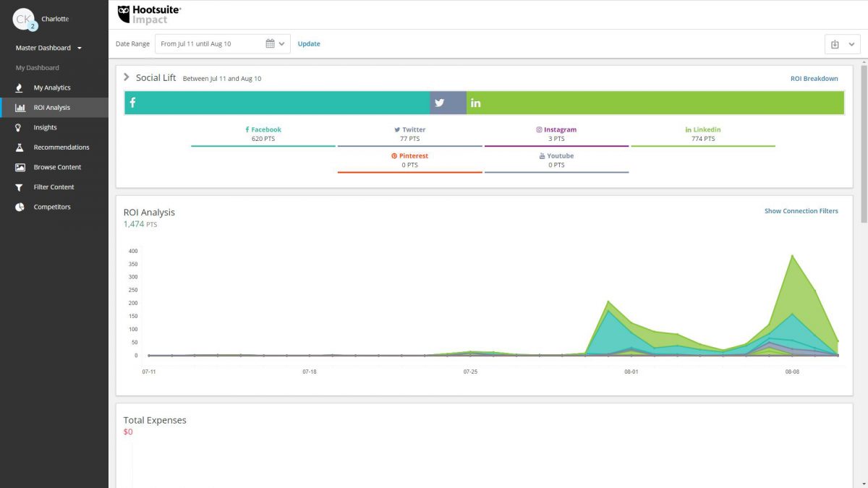This screenshot has width=868, height=488.
Task: Select the Youtube 0 PTS tab
Action: (x=556, y=160)
